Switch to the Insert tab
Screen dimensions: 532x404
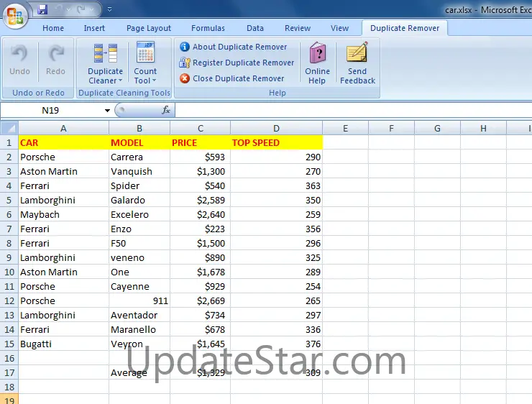click(94, 28)
